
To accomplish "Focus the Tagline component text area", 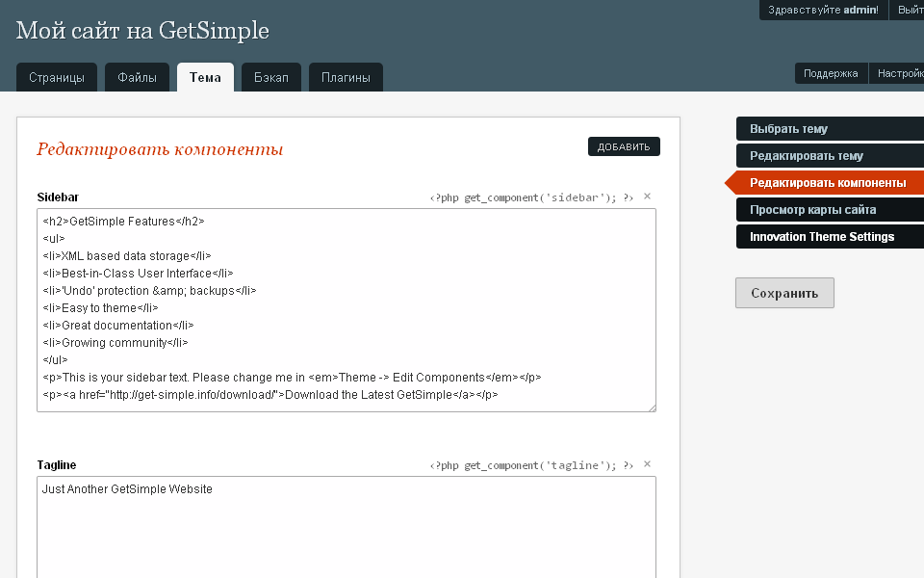I will point(346,530).
